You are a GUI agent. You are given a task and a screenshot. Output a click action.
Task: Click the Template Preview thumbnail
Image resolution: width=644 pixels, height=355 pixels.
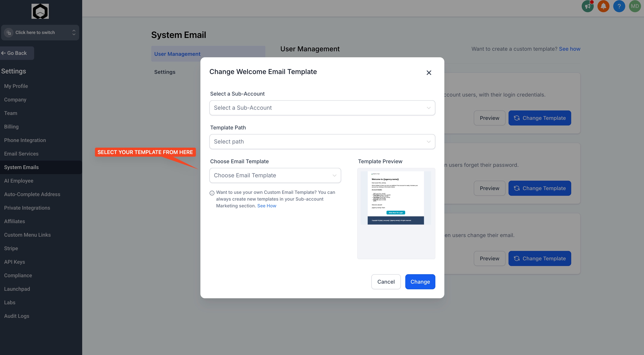pyautogui.click(x=396, y=198)
